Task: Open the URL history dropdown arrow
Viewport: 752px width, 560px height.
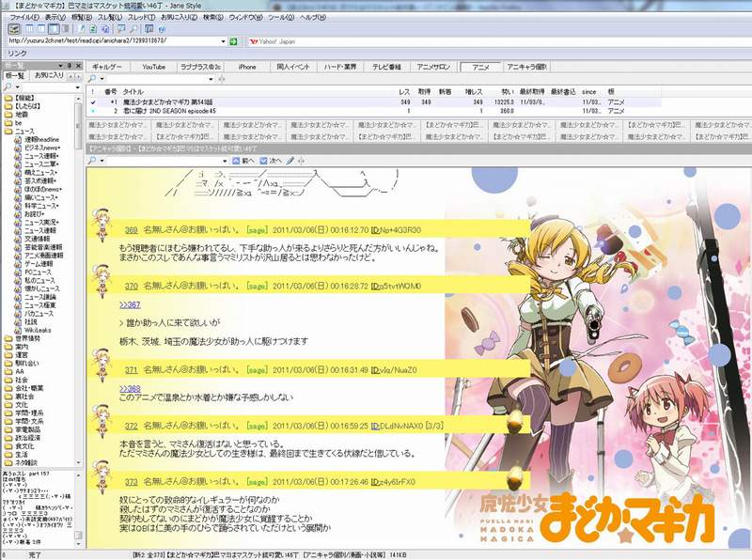Action: pos(223,41)
